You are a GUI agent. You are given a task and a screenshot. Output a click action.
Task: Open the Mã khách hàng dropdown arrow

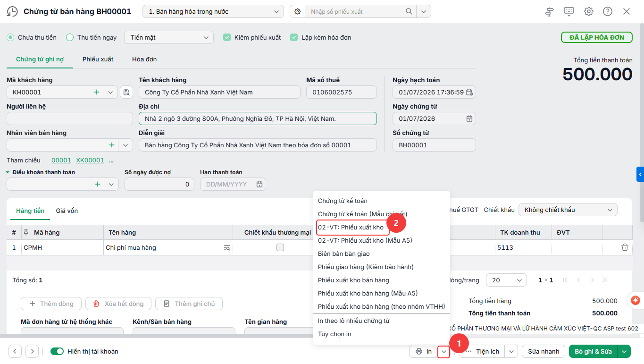tap(110, 92)
